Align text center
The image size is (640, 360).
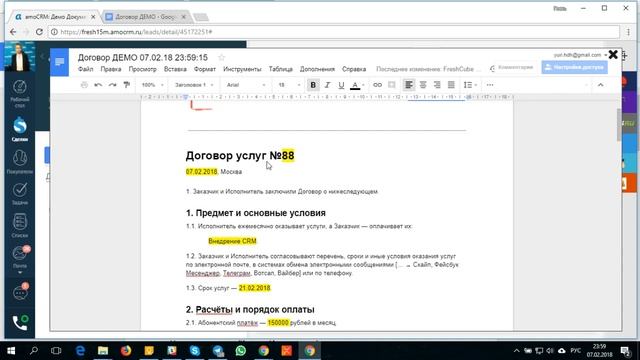click(x=423, y=85)
